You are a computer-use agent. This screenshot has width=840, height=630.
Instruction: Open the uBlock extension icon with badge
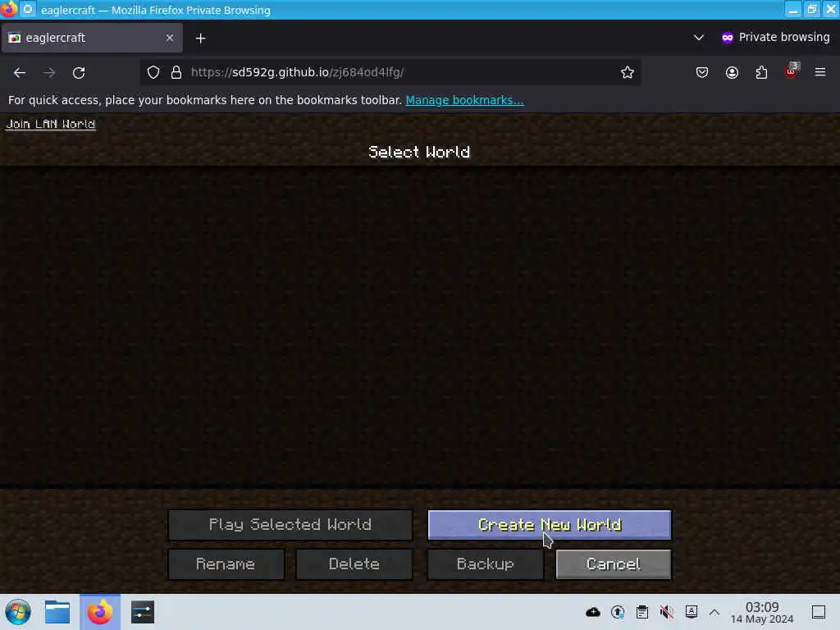pos(792,71)
